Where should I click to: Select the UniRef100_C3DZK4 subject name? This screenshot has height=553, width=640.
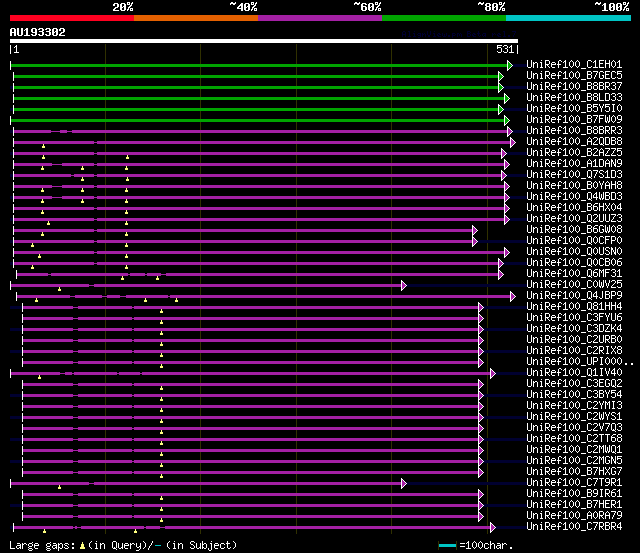tap(574, 329)
